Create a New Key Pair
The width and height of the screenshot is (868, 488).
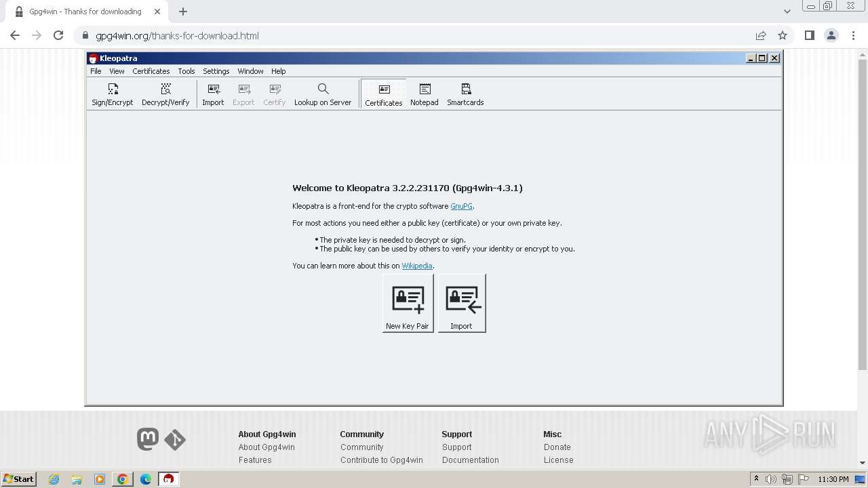[408, 303]
